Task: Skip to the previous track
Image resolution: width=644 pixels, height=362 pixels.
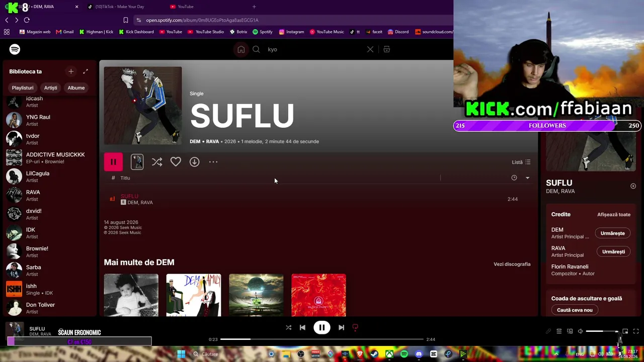Action: click(x=302, y=327)
